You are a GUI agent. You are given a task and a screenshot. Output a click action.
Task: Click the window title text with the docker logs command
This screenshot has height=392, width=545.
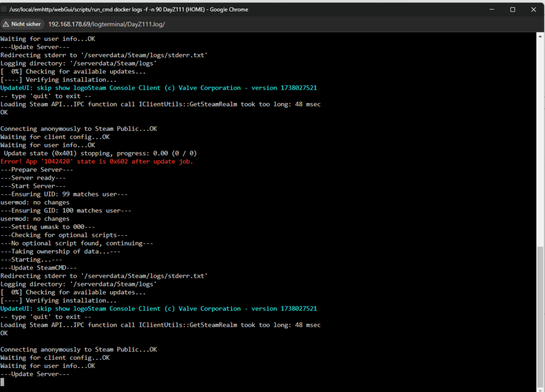pyautogui.click(x=129, y=9)
